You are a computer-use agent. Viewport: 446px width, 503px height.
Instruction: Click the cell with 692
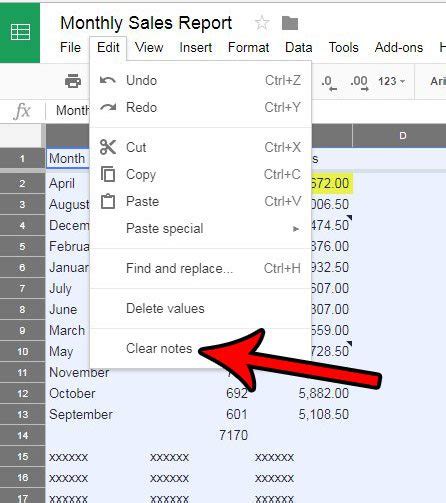199,394
